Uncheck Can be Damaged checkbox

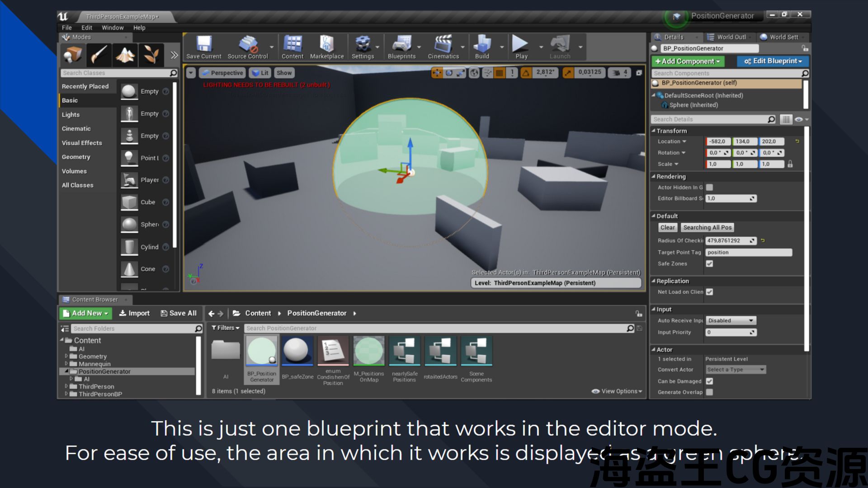(x=709, y=381)
